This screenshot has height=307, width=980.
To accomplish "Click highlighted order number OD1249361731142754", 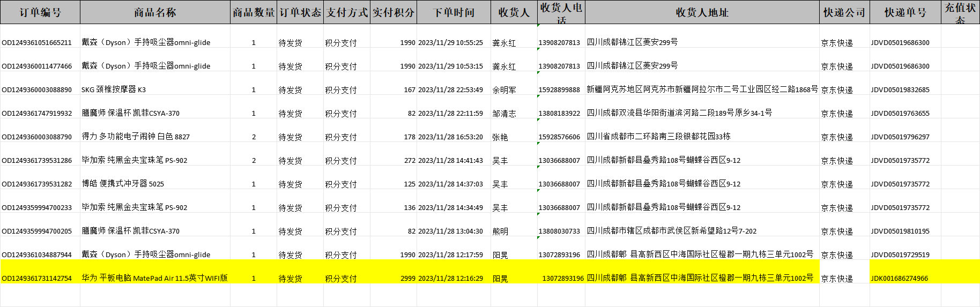I will pyautogui.click(x=36, y=279).
